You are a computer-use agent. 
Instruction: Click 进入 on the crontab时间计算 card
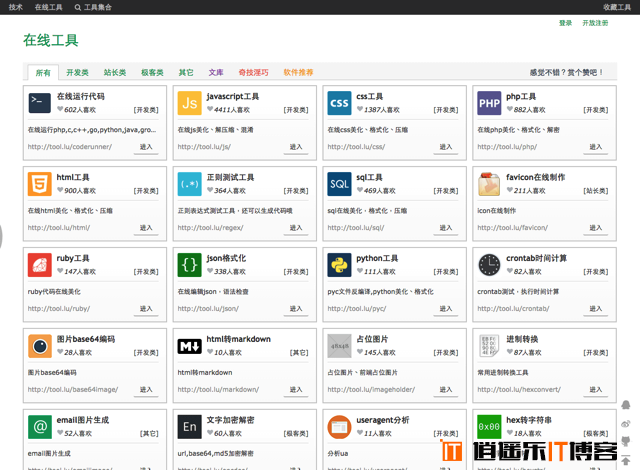point(596,309)
